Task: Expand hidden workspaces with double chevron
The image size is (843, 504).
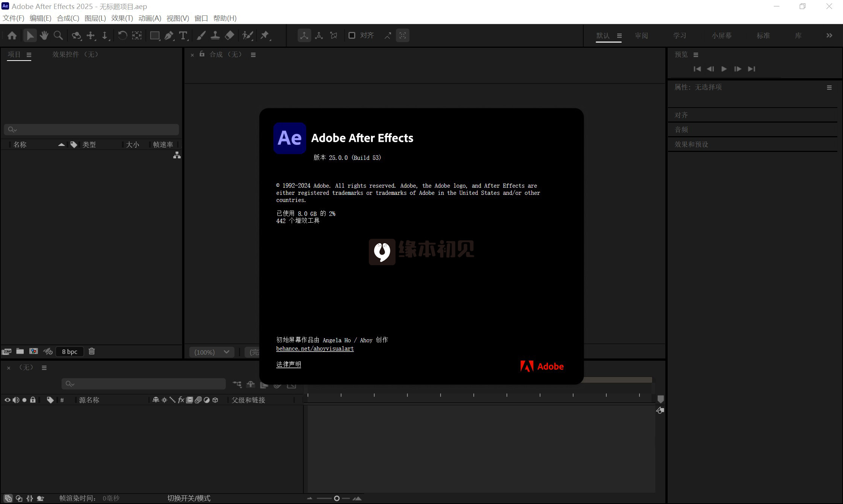Action: [829, 35]
